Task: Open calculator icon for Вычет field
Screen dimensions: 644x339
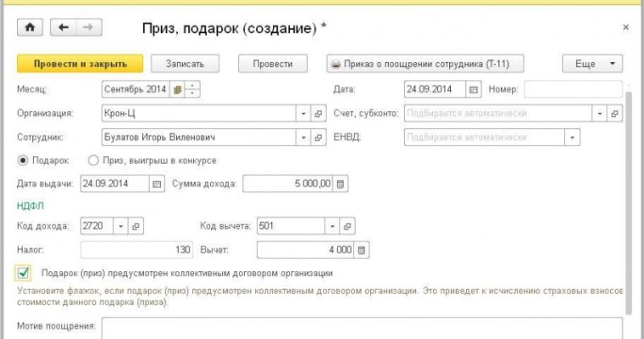Action: click(x=362, y=250)
